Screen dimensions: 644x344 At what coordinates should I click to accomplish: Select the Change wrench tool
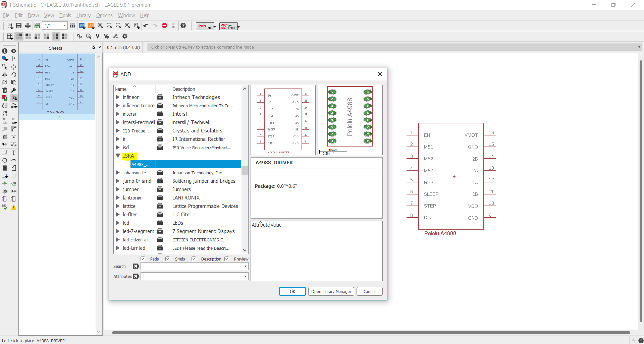[x=14, y=90]
